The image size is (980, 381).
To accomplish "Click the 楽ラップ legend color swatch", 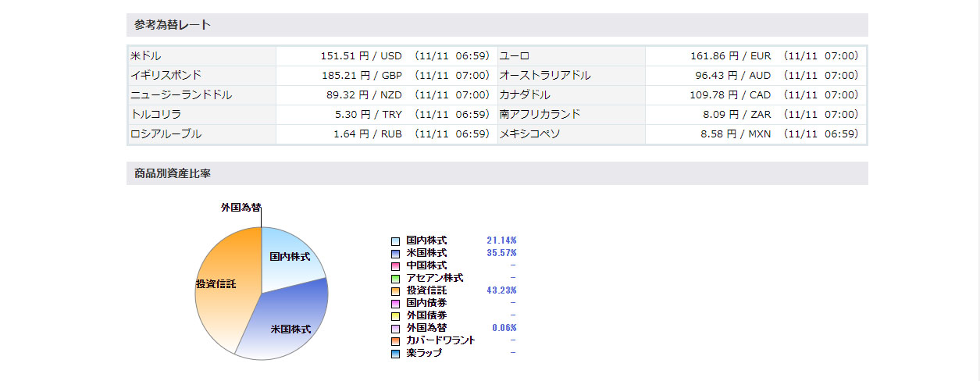I will pos(396,354).
